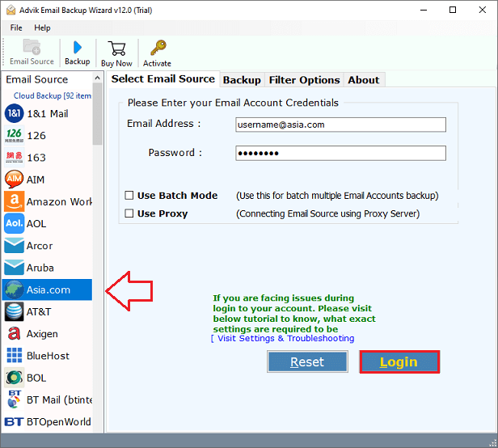
Task: Select the Axigen red logo icon
Action: pyautogui.click(x=14, y=334)
